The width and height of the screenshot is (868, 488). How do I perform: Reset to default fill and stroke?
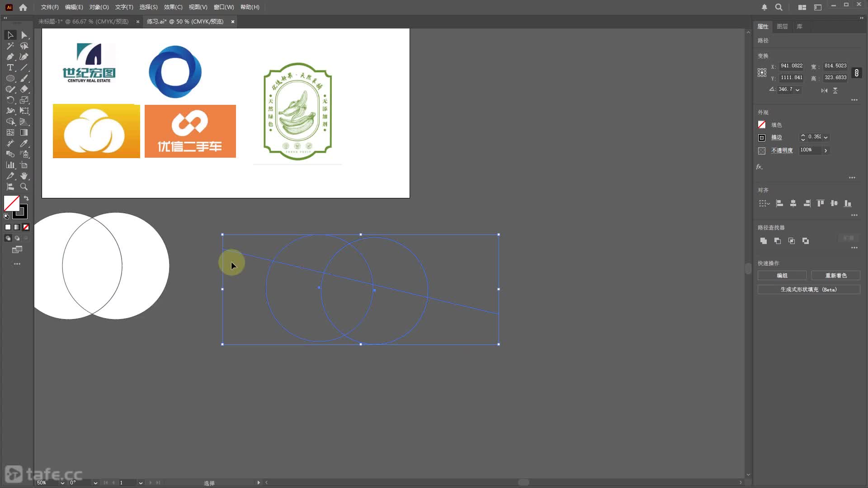pyautogui.click(x=6, y=216)
